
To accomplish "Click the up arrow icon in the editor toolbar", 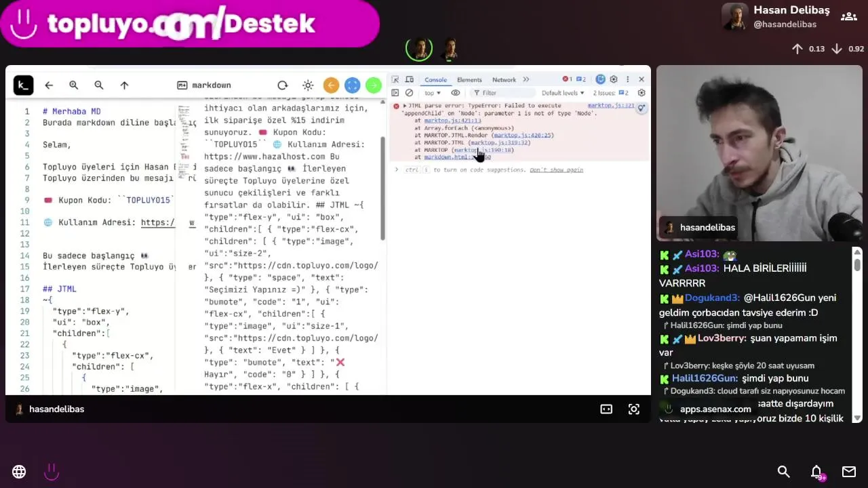I will pyautogui.click(x=124, y=85).
